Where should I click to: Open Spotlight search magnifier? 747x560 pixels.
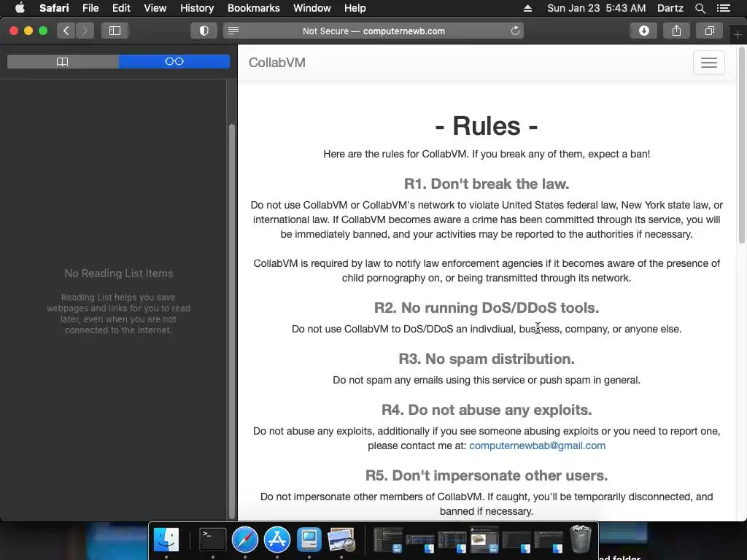point(700,8)
